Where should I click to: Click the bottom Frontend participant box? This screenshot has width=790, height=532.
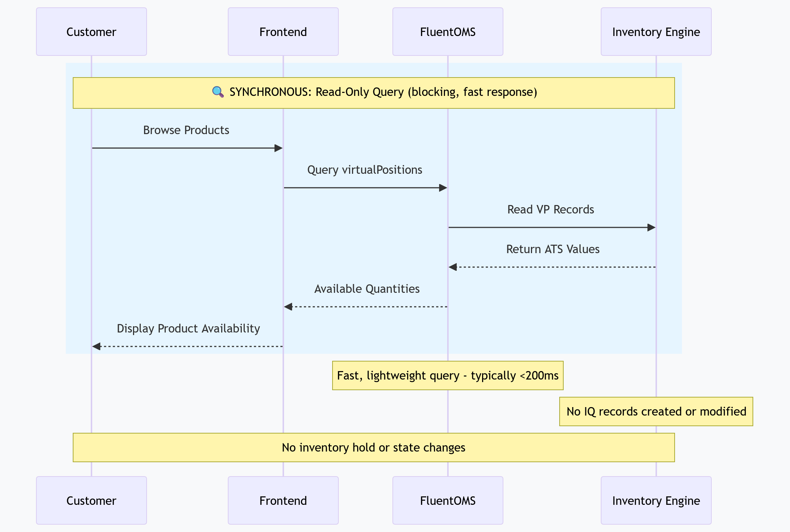coord(283,500)
